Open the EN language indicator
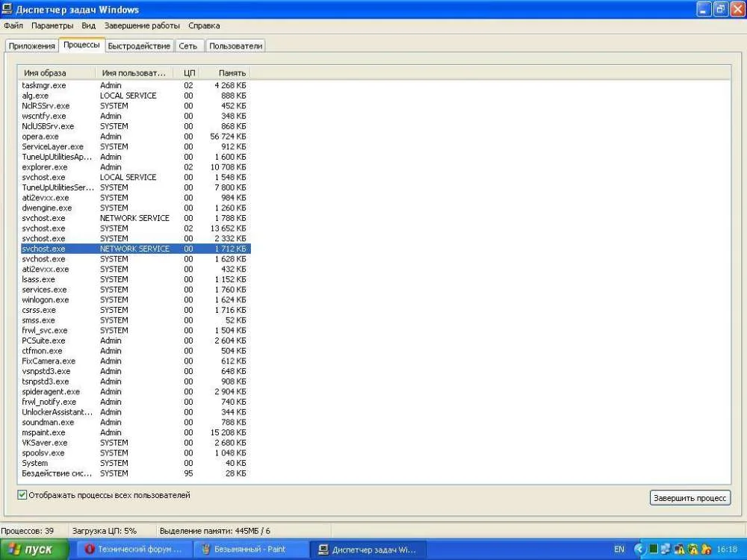The width and height of the screenshot is (747, 560). [x=619, y=549]
